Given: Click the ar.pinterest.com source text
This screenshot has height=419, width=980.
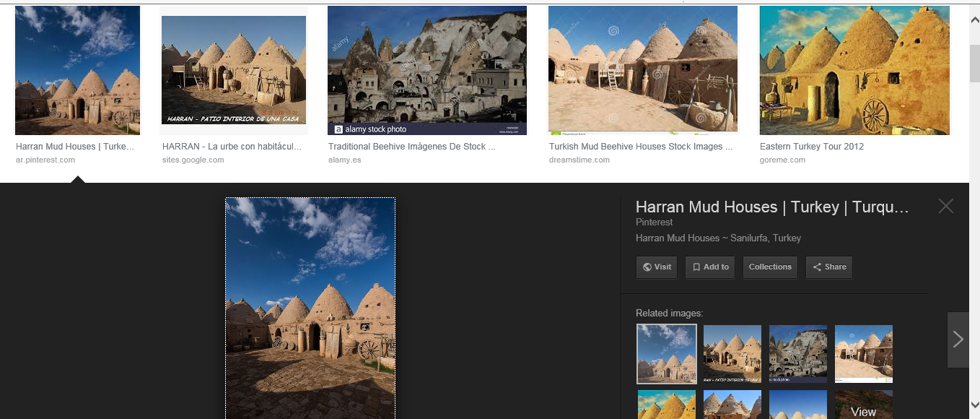Looking at the screenshot, I should click(45, 160).
